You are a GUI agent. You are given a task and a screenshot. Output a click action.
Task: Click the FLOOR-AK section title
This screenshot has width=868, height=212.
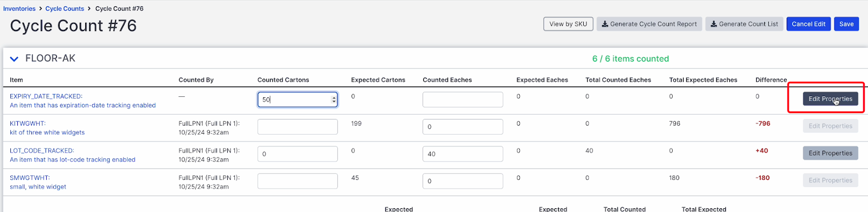click(50, 58)
